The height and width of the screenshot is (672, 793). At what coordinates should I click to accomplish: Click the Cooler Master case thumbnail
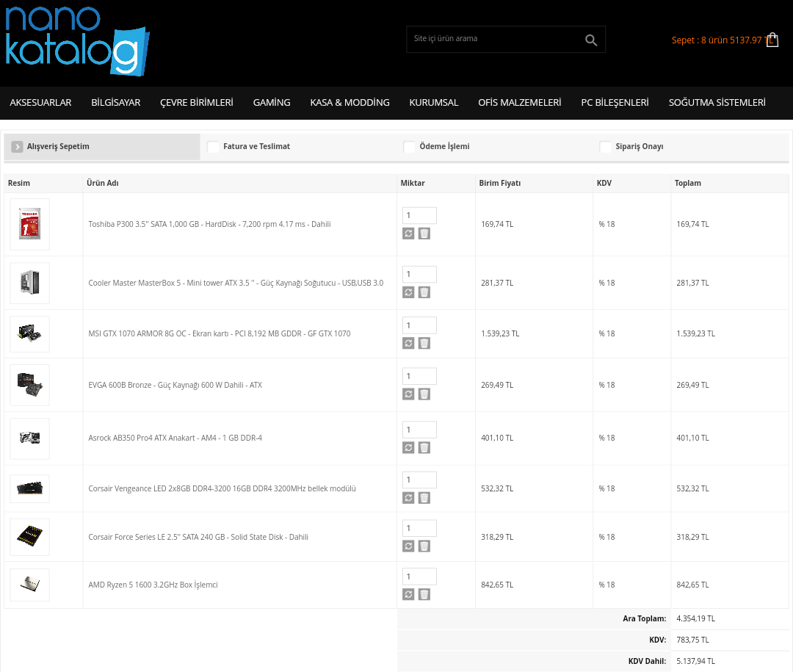pyautogui.click(x=30, y=283)
